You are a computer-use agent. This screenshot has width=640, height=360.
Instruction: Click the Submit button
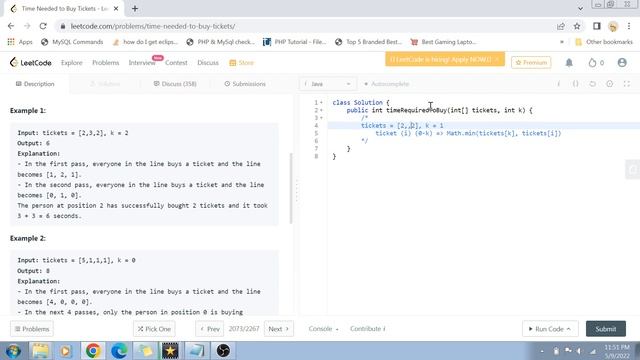click(x=606, y=329)
